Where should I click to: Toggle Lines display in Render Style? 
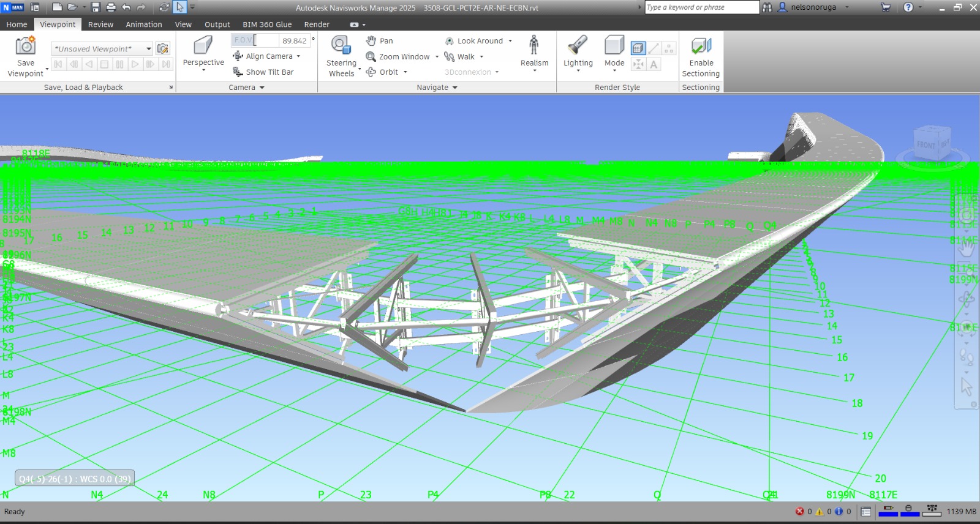coord(654,48)
